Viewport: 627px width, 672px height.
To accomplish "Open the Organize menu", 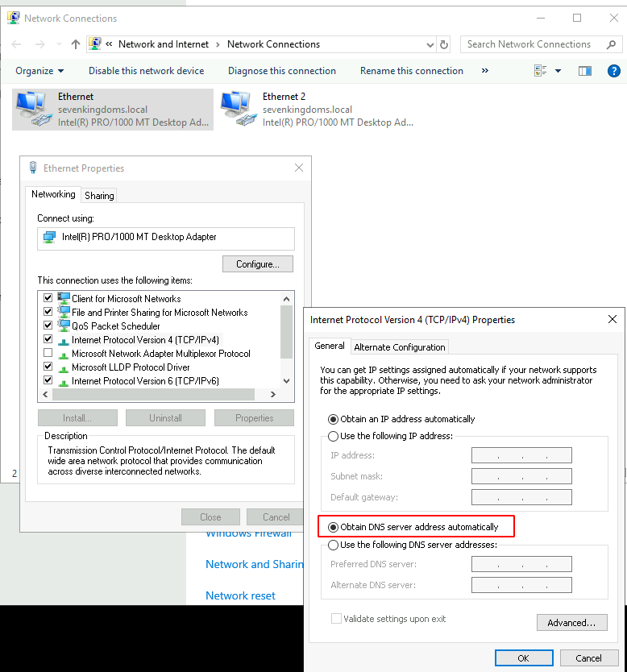I will tap(39, 71).
